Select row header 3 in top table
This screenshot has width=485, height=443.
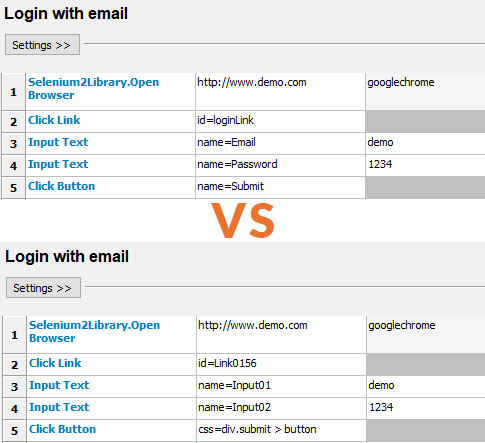tap(13, 144)
